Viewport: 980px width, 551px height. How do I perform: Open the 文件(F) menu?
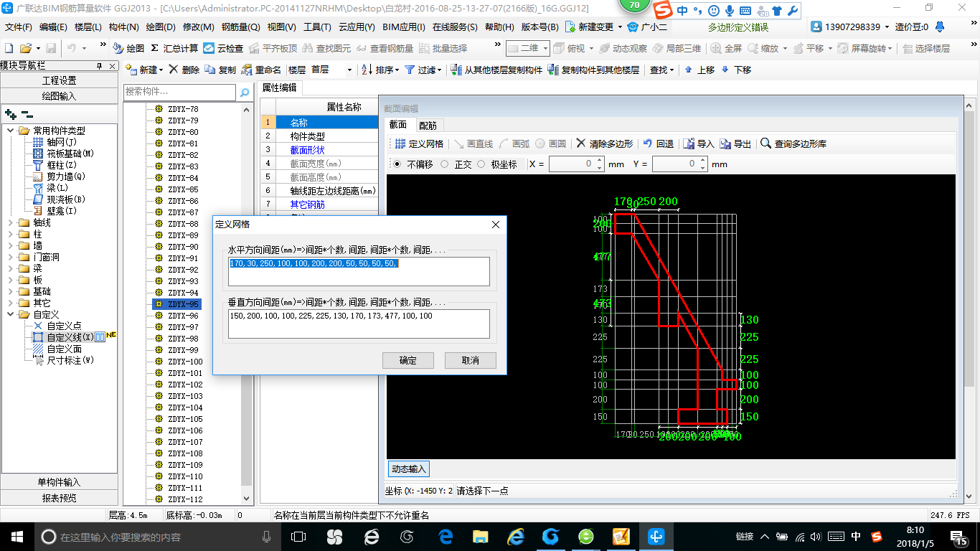pos(19,27)
